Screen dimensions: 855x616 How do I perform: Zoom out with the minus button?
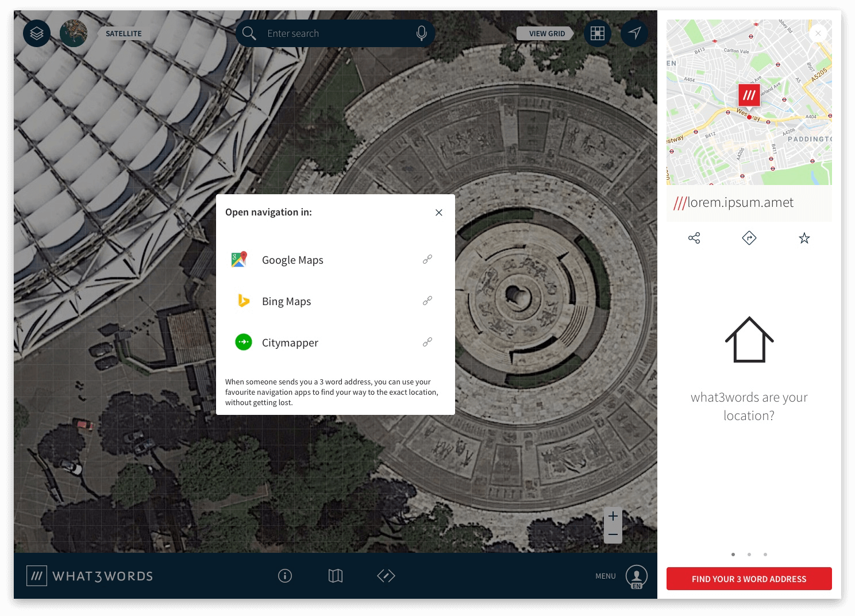click(613, 535)
